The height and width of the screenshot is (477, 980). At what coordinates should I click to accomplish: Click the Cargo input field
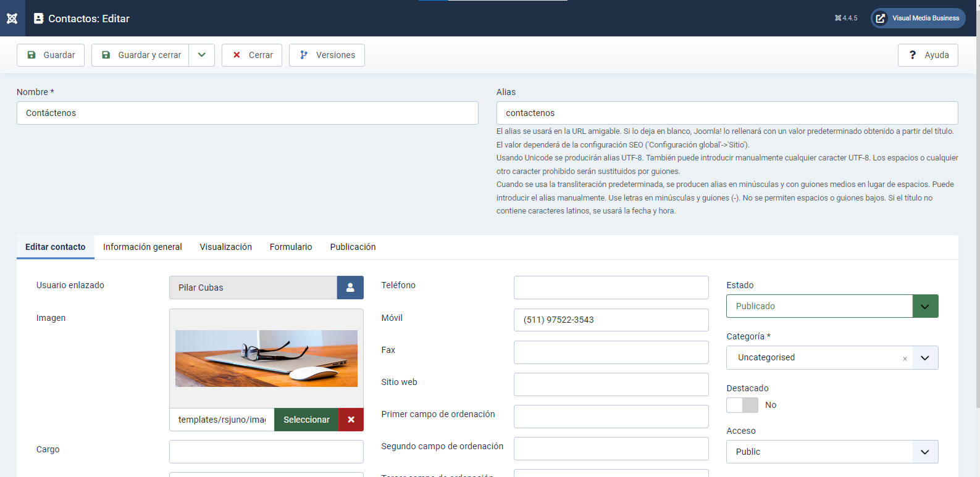(x=266, y=452)
